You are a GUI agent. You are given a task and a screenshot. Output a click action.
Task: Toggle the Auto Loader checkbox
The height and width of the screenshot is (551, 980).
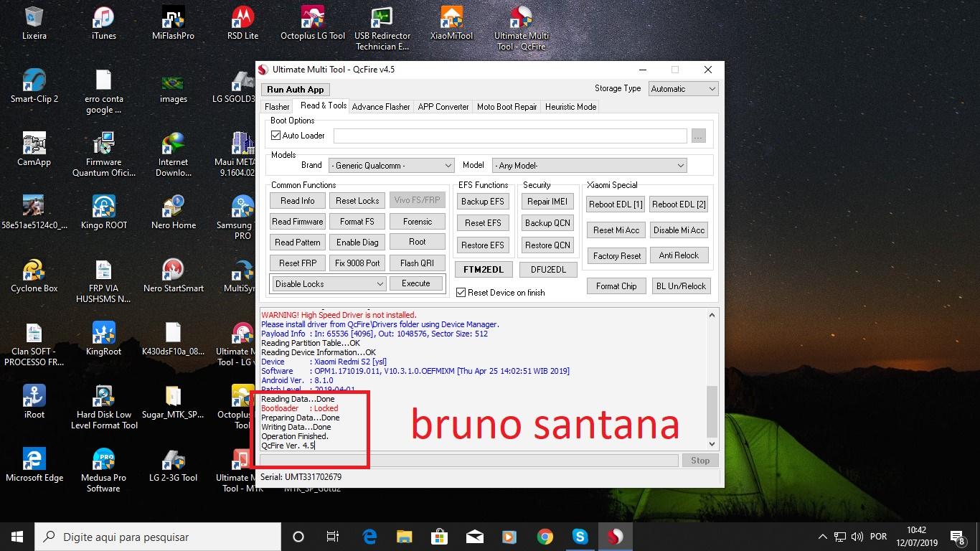tap(275, 136)
